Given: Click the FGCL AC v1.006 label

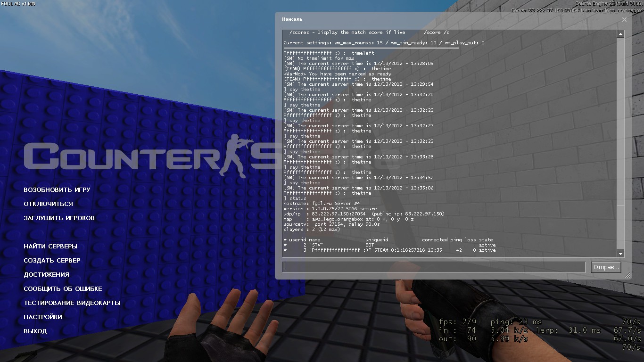Looking at the screenshot, I should [x=18, y=3].
